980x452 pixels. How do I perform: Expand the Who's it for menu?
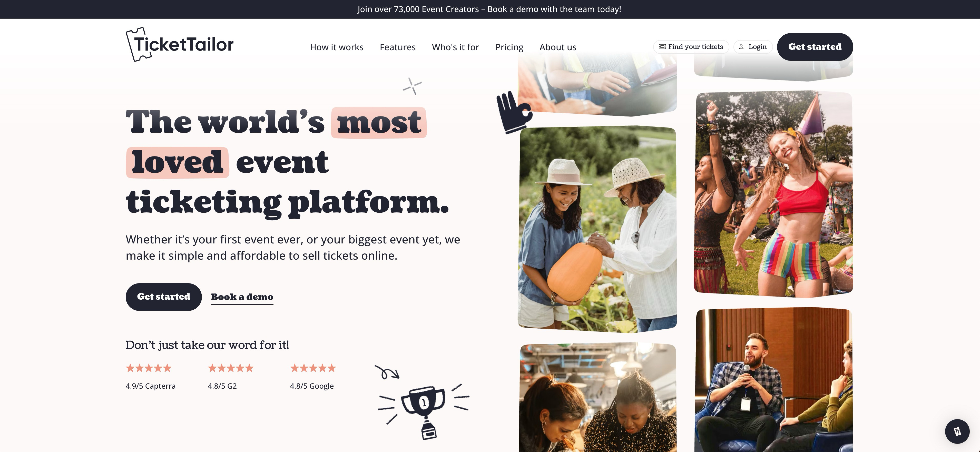point(455,47)
